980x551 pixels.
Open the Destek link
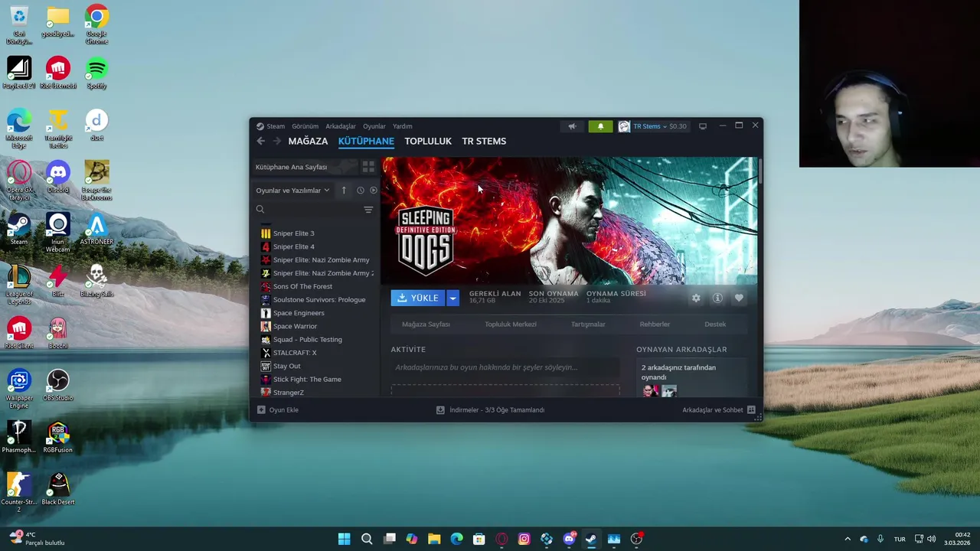click(x=715, y=324)
